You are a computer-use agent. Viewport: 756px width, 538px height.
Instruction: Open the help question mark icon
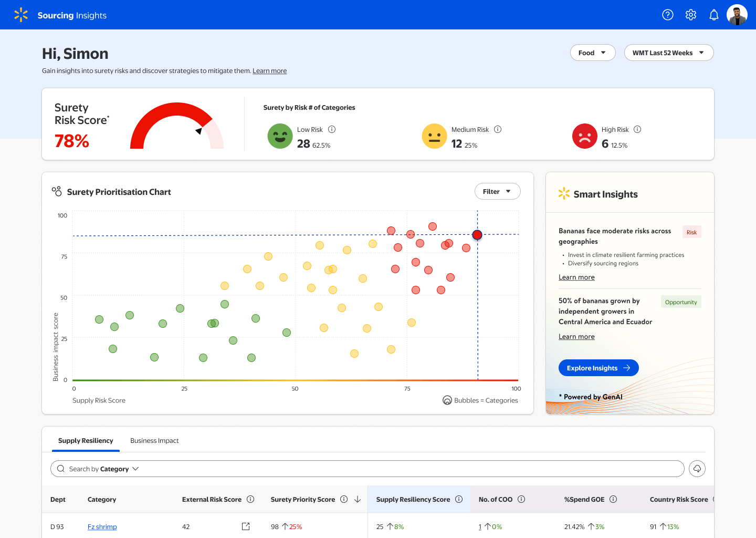coord(667,15)
